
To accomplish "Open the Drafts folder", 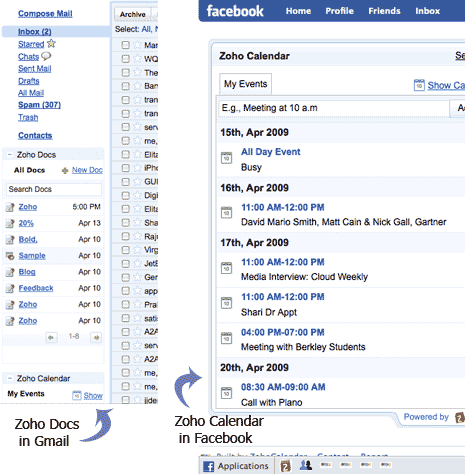I will tap(29, 81).
